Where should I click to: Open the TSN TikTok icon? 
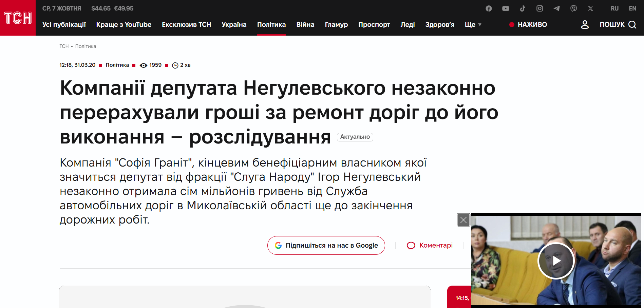(523, 8)
